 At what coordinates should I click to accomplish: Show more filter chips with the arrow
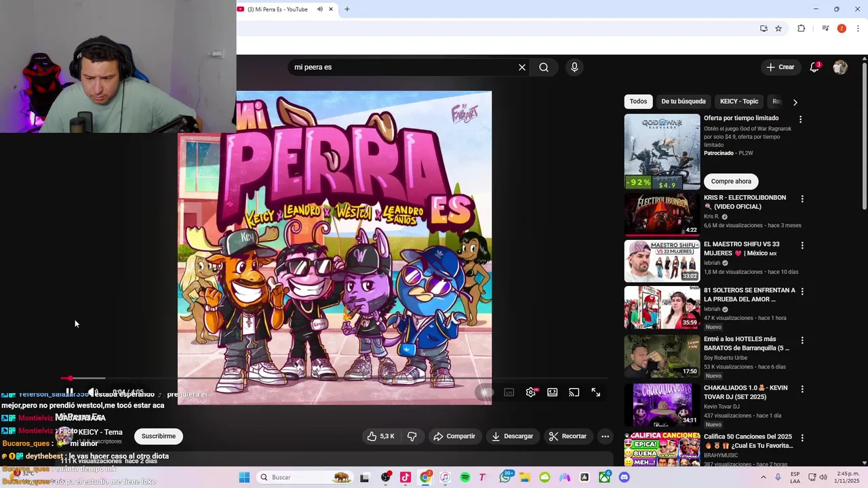795,102
